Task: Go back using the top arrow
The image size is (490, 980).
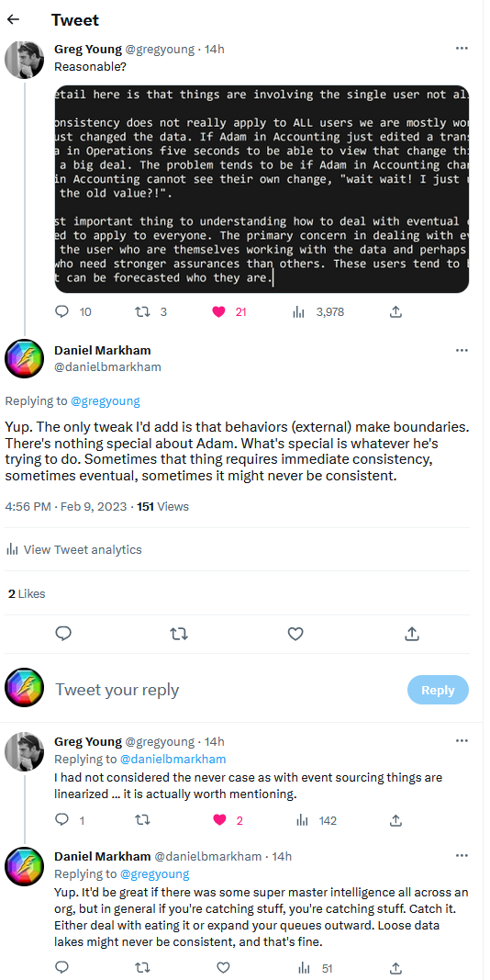Action: [x=13, y=19]
